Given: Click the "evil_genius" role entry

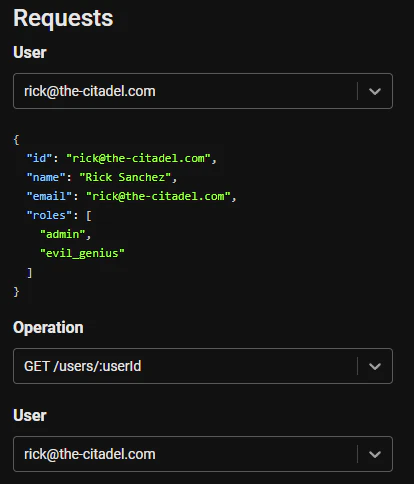Looking at the screenshot, I should tap(82, 253).
